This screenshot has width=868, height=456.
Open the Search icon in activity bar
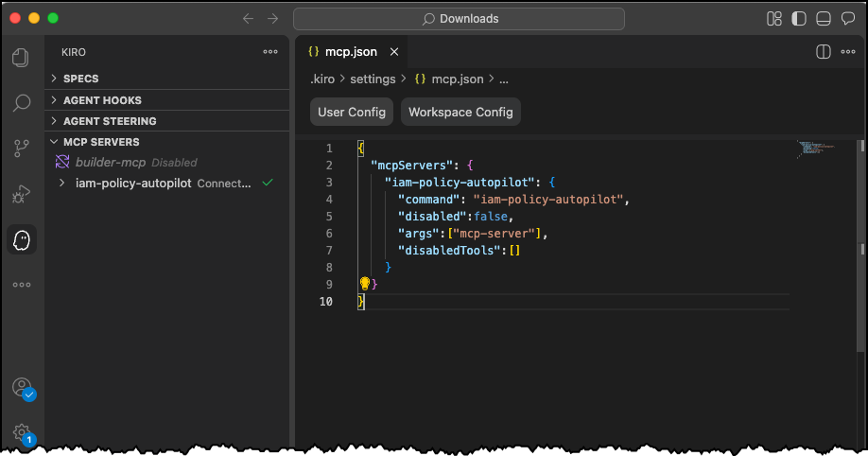tap(22, 103)
